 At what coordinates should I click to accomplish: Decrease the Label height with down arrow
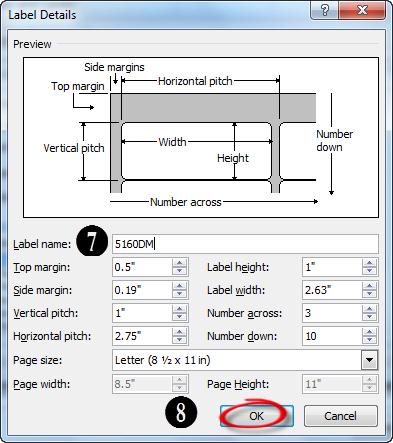point(370,271)
